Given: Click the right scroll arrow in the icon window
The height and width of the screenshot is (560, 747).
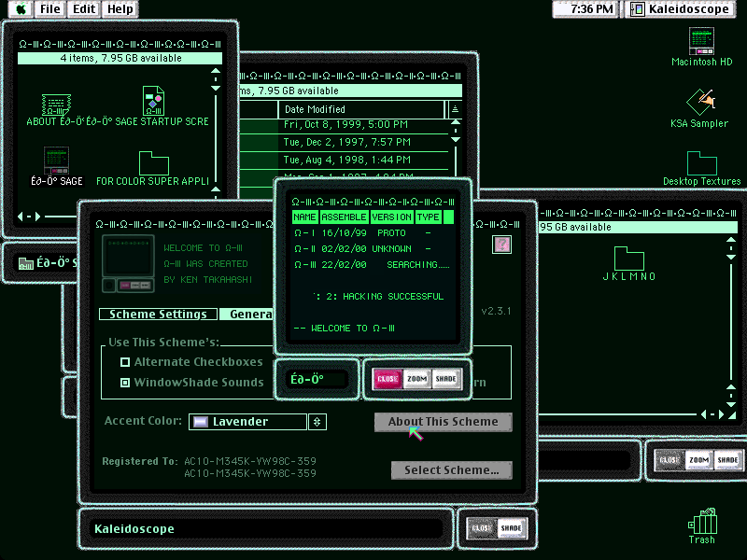Looking at the screenshot, I should [x=37, y=217].
